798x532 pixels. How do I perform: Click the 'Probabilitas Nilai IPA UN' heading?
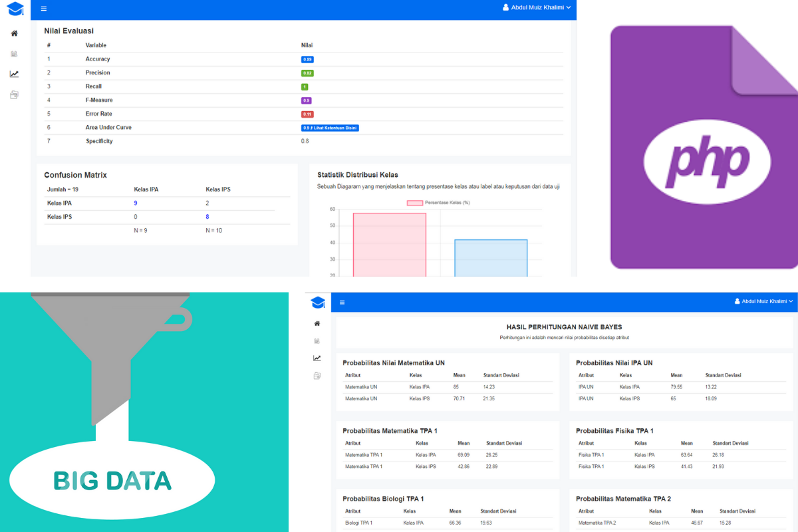[614, 363]
